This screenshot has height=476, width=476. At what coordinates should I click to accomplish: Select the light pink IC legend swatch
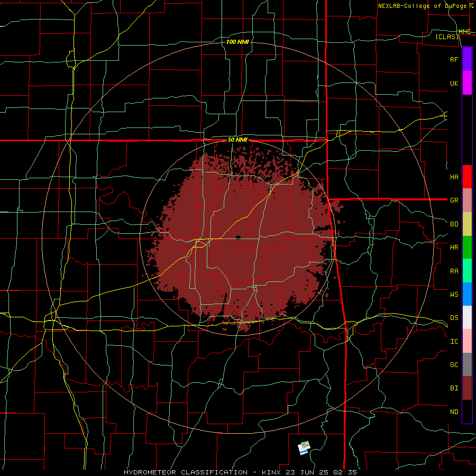pos(467,341)
